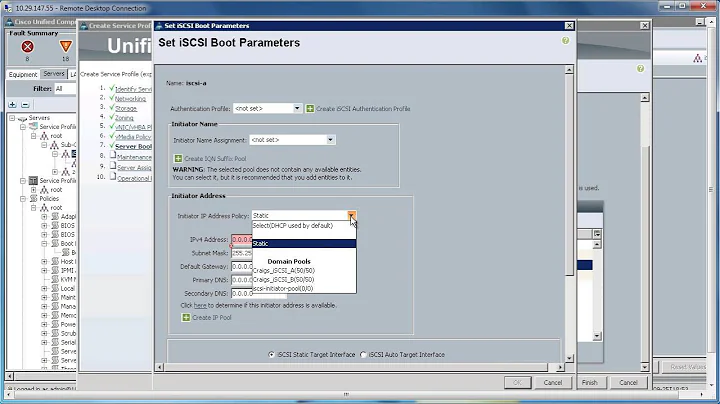Viewport: 720px width, 404px height.
Task: Click green plus icon for Create IP Pool
Action: [x=186, y=317]
